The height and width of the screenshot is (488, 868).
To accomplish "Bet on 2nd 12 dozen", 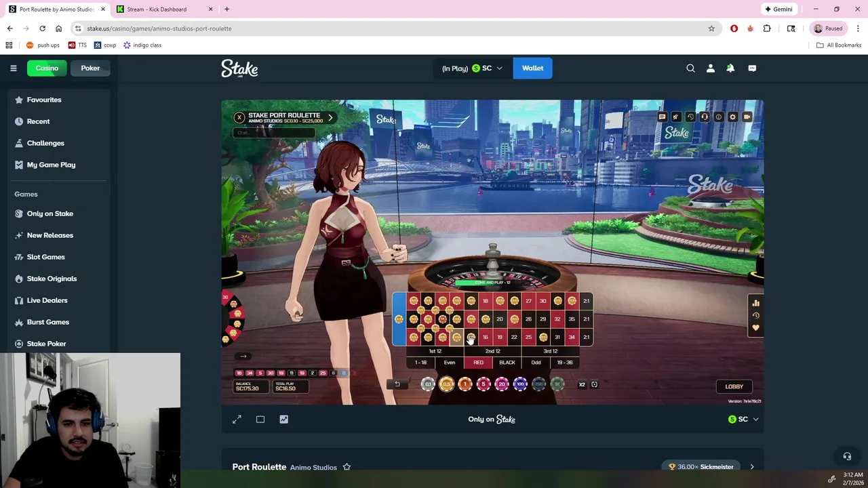I will tap(493, 351).
